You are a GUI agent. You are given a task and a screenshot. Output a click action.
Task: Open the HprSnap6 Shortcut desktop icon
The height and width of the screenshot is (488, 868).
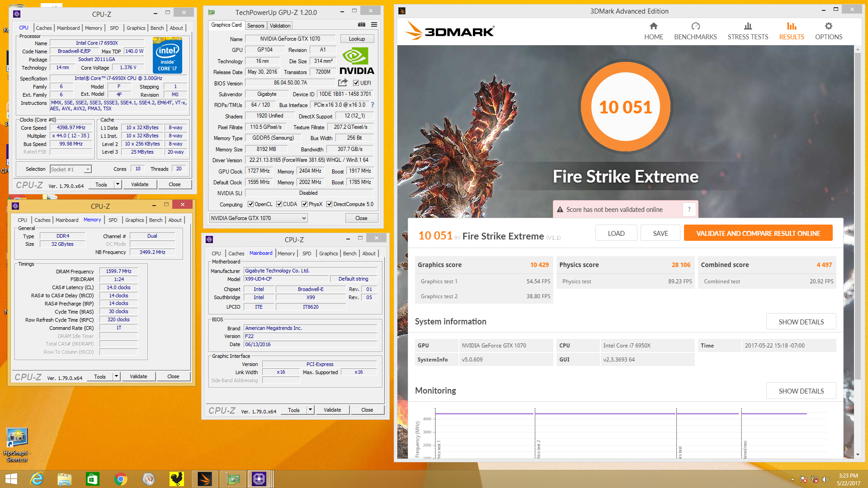[x=17, y=445]
